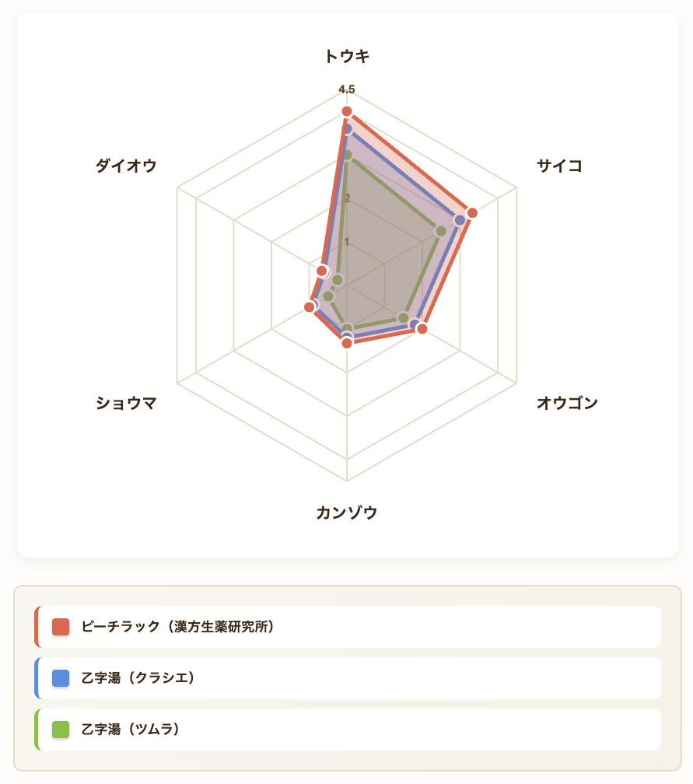Select the トウキ axis label

(x=347, y=56)
